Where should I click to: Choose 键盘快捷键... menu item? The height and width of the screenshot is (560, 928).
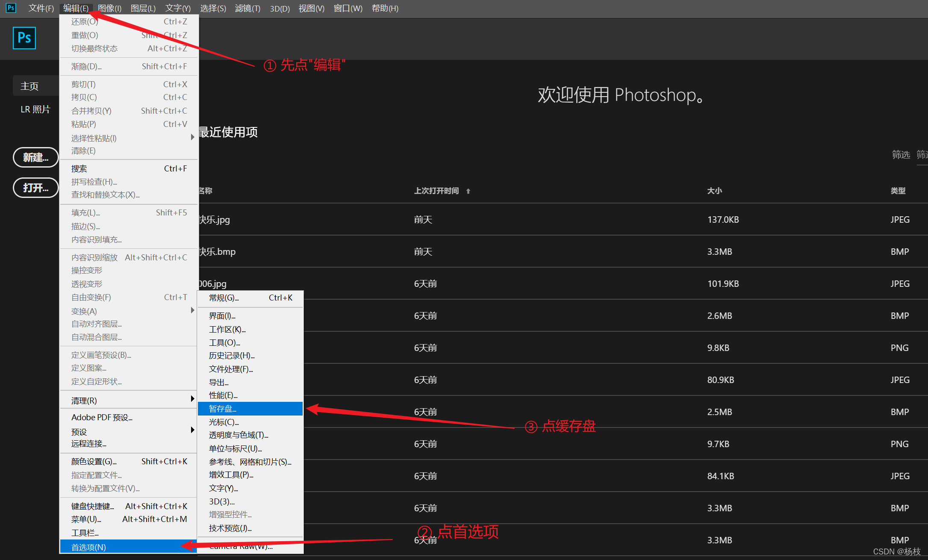(129, 506)
